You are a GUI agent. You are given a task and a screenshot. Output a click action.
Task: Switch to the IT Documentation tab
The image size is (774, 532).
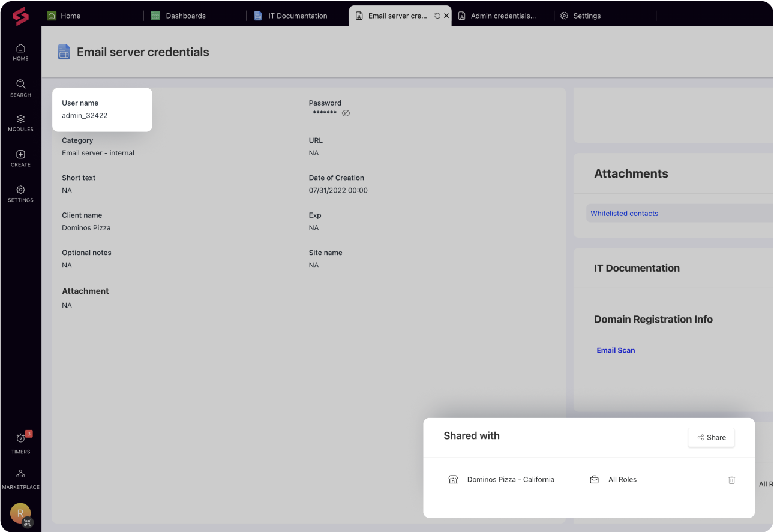coord(297,16)
